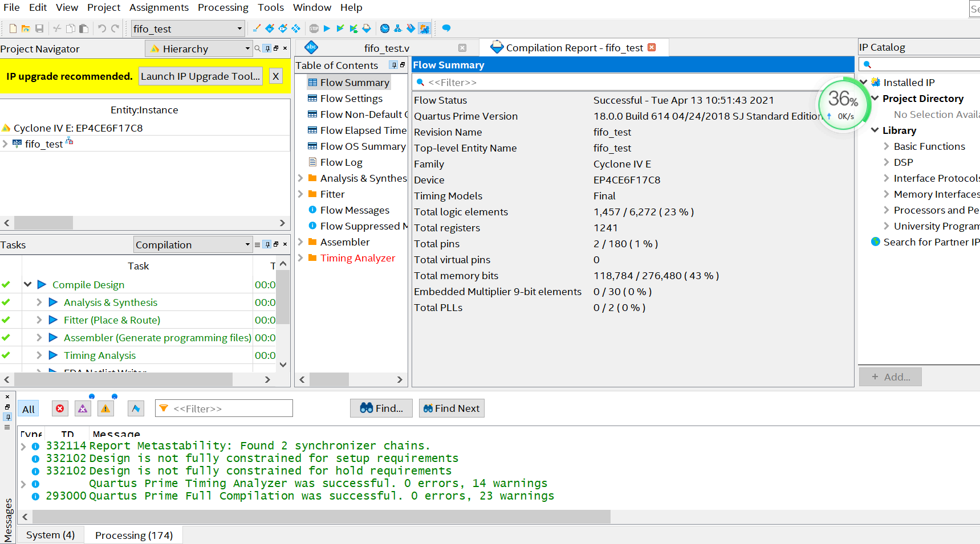Click the binoculars Find... button

click(381, 408)
